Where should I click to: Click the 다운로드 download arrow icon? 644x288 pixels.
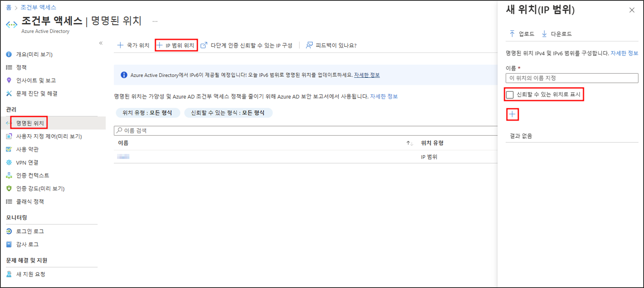point(544,34)
